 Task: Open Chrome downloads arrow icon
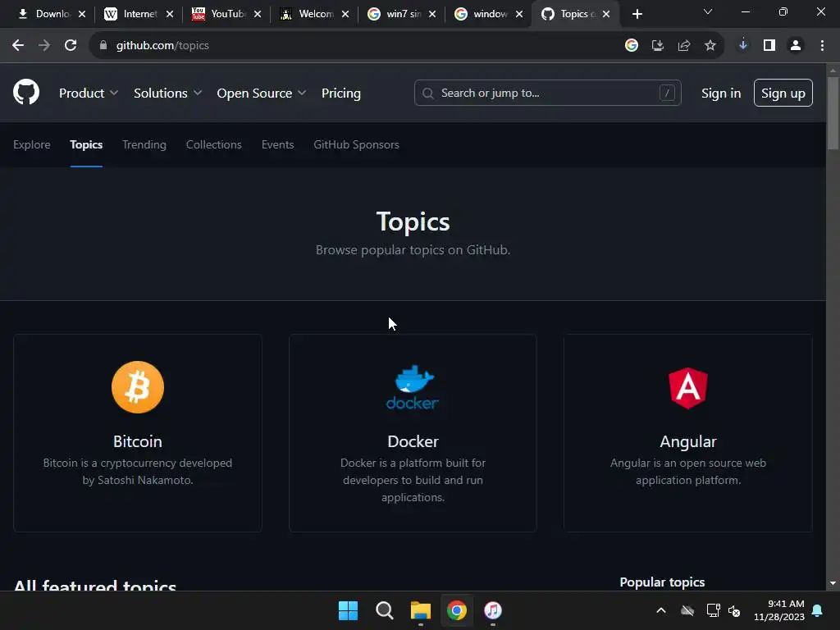pyautogui.click(x=743, y=46)
